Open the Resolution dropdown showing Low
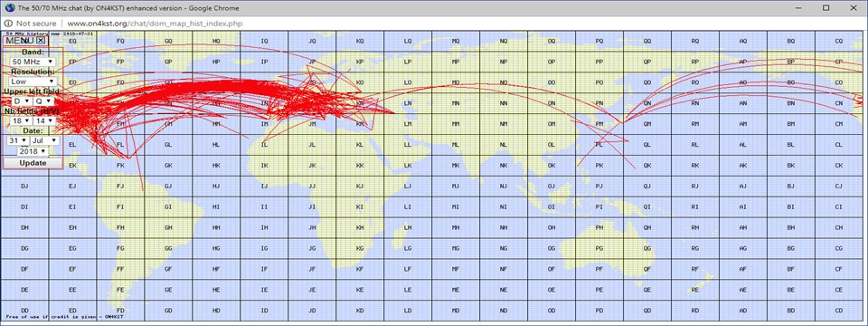Viewport: 868px width, 326px height. coord(33,81)
